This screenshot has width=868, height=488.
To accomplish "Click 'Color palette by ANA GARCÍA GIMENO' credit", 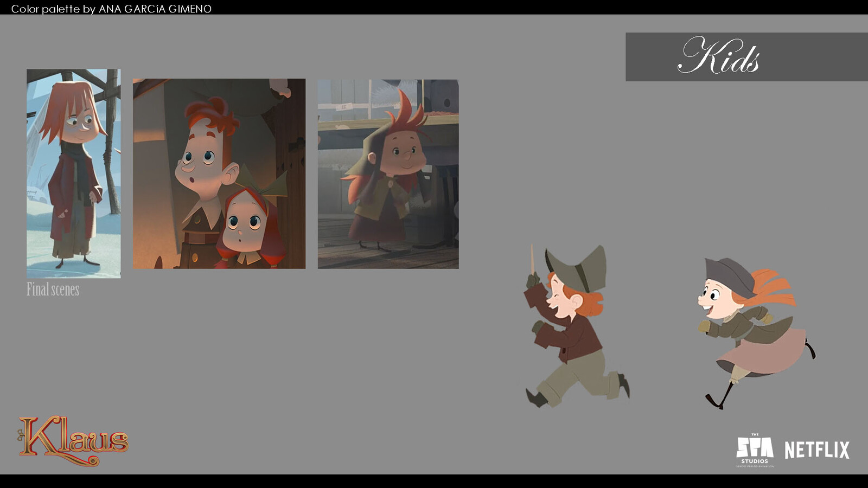I will 111,9.
